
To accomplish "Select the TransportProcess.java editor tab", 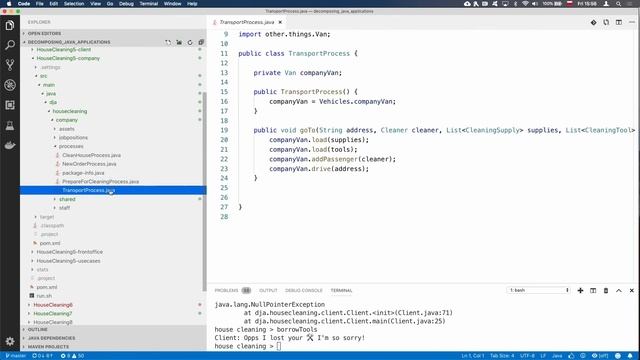I will pos(247,22).
